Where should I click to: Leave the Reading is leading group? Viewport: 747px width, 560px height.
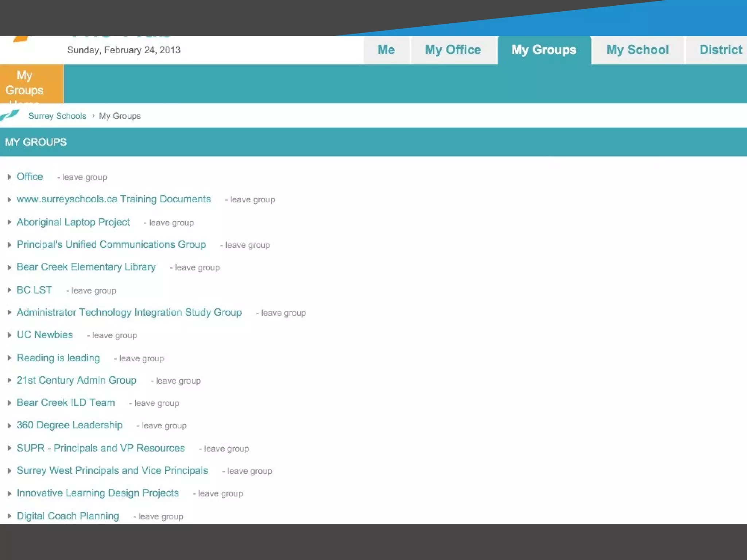(x=141, y=358)
